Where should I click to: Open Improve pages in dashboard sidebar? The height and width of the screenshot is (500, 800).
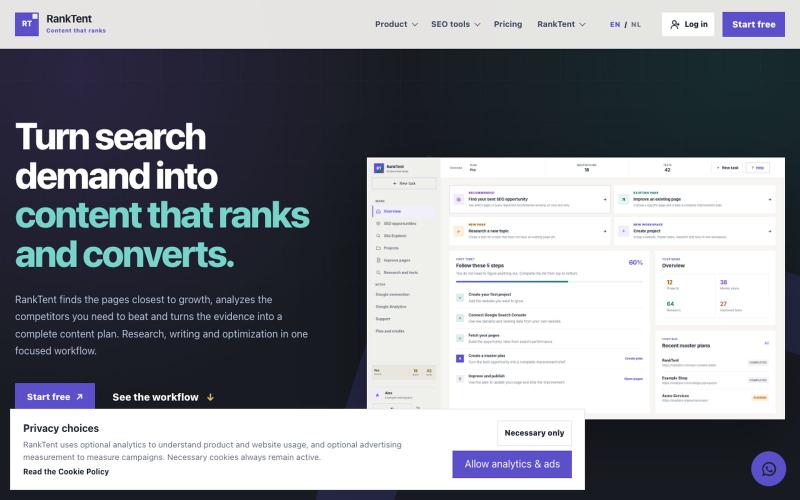403,260
